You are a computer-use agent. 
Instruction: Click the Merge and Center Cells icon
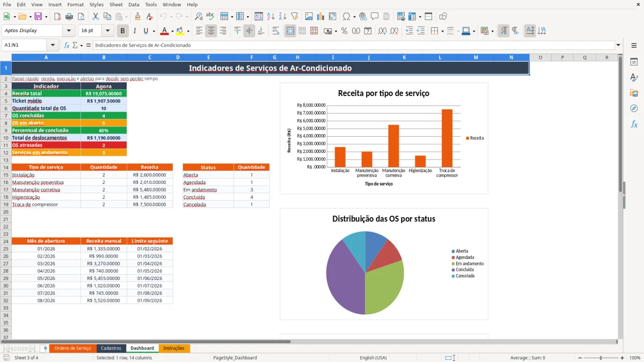click(x=290, y=31)
